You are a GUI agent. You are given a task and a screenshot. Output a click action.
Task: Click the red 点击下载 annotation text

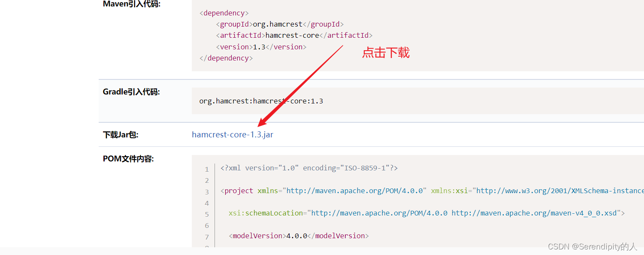[385, 52]
